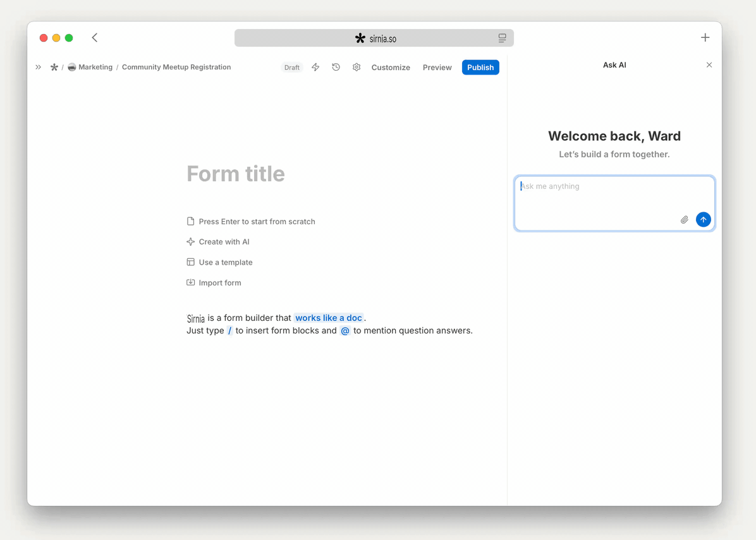Click Let's build a form together text
This screenshot has height=540, width=756.
point(614,155)
